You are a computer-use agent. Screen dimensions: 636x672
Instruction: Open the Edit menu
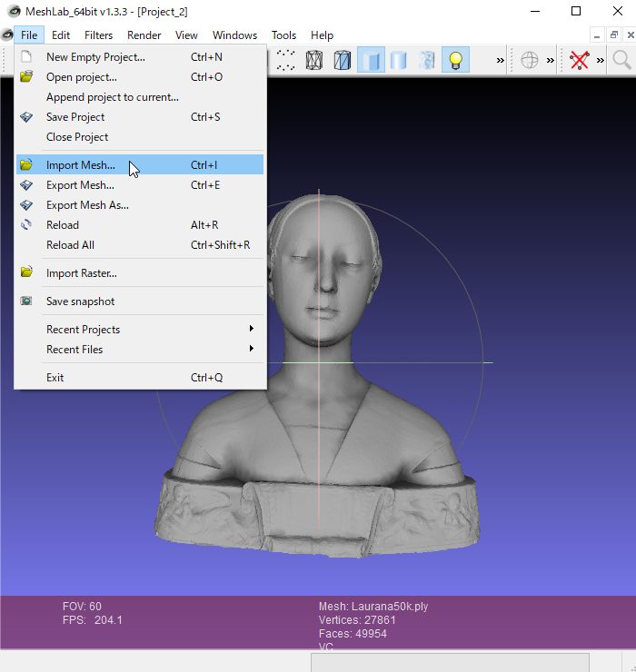(61, 35)
